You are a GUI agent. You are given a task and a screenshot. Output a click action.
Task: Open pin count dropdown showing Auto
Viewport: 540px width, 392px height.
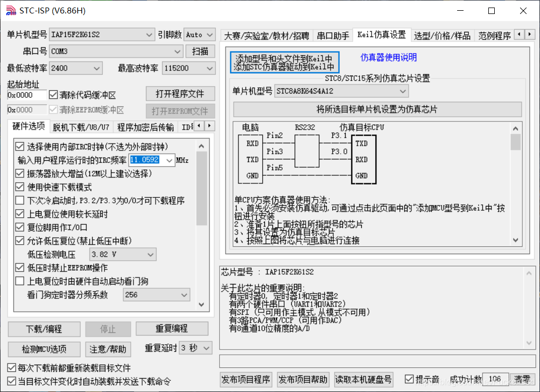200,34
